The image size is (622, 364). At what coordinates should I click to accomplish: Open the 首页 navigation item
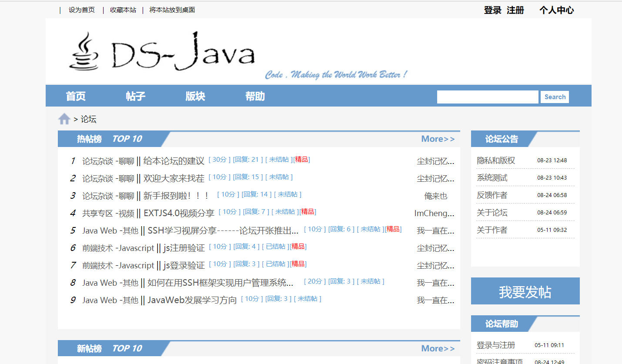(x=76, y=96)
